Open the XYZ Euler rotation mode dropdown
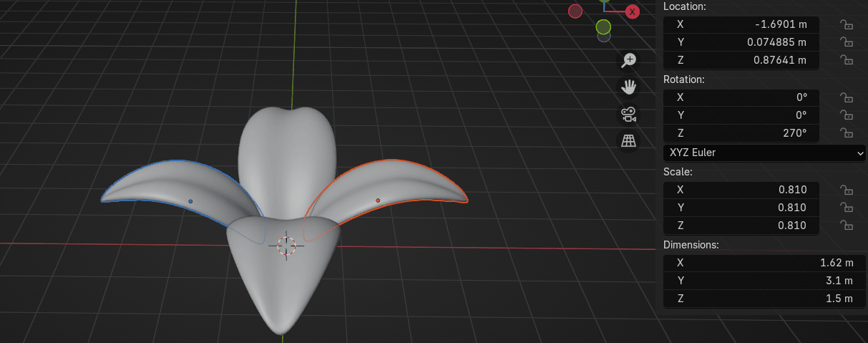 pyautogui.click(x=764, y=153)
